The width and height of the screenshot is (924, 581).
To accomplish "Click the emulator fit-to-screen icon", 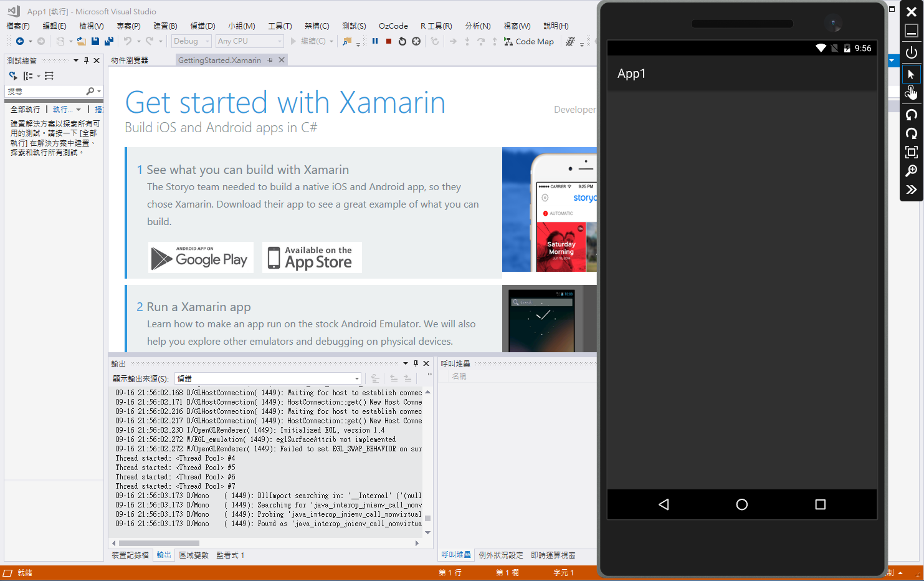I will [x=912, y=152].
